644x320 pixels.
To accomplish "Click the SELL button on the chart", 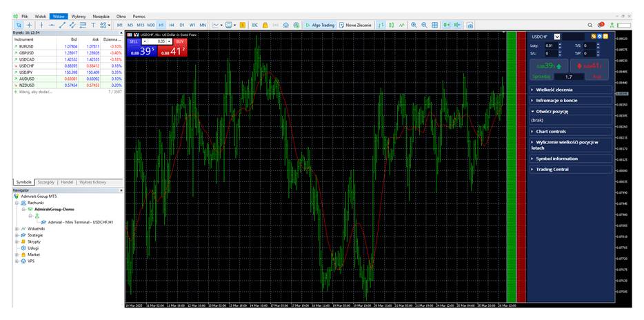I will [134, 41].
